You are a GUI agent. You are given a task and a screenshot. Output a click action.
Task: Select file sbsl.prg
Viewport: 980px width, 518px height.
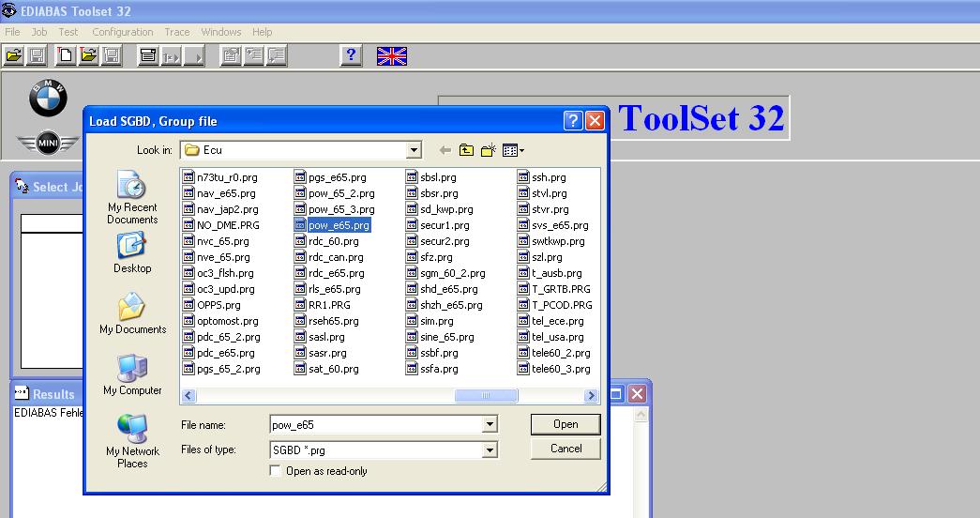pos(431,177)
